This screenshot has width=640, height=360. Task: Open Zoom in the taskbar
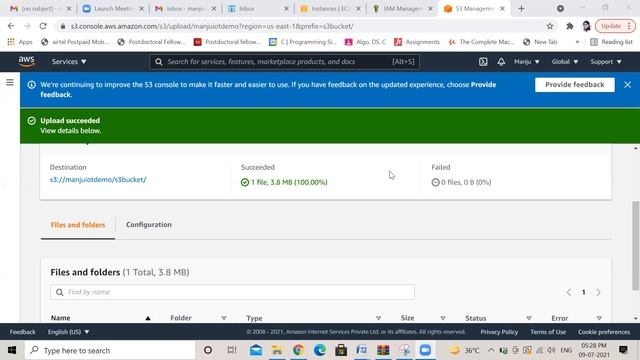pos(425,350)
